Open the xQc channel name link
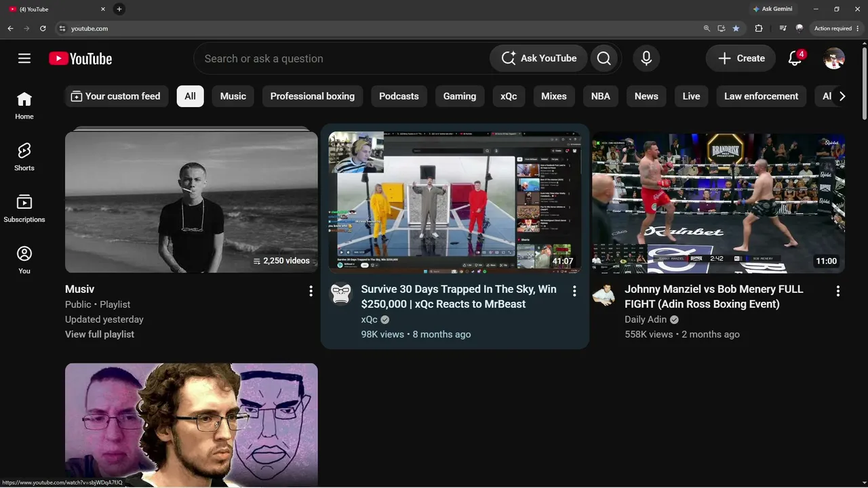The height and width of the screenshot is (488, 868). coord(370,319)
